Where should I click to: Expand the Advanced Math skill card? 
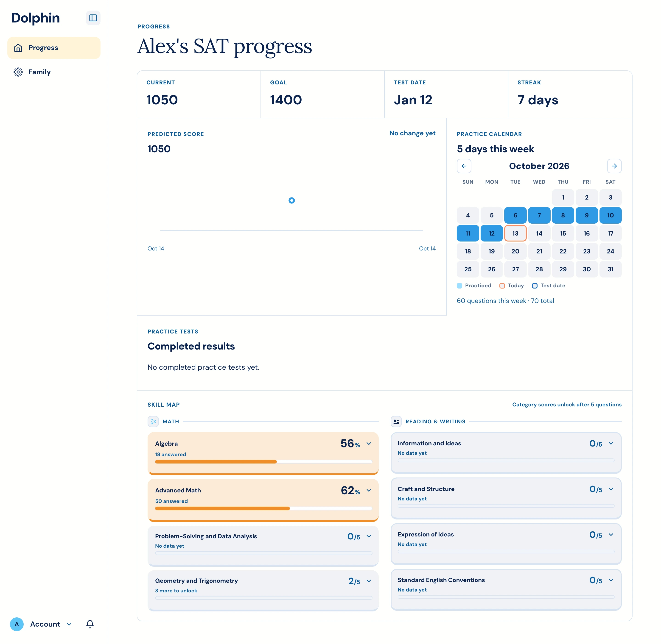pyautogui.click(x=369, y=490)
